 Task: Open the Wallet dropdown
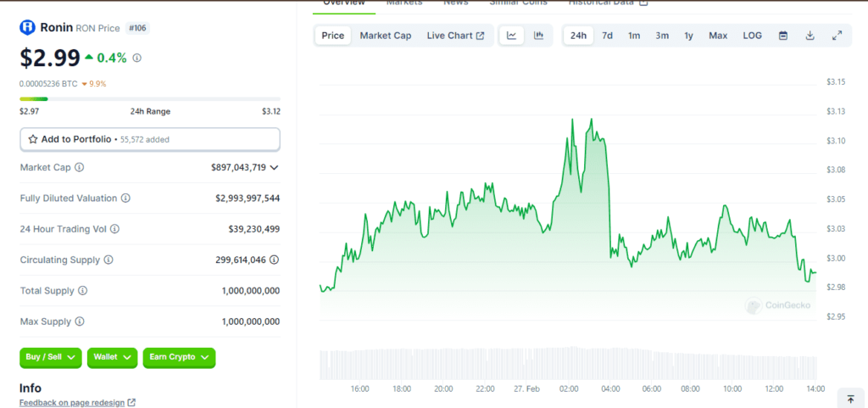(x=113, y=358)
